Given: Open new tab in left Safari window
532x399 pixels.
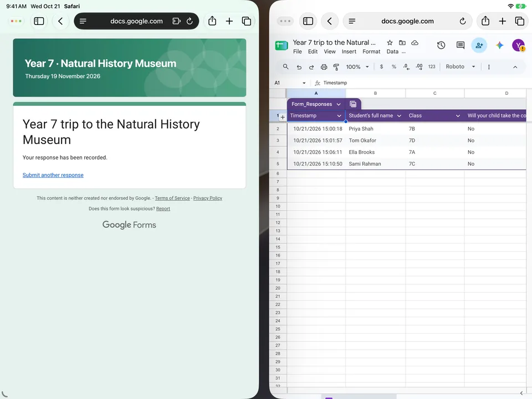Looking at the screenshot, I should (x=229, y=21).
